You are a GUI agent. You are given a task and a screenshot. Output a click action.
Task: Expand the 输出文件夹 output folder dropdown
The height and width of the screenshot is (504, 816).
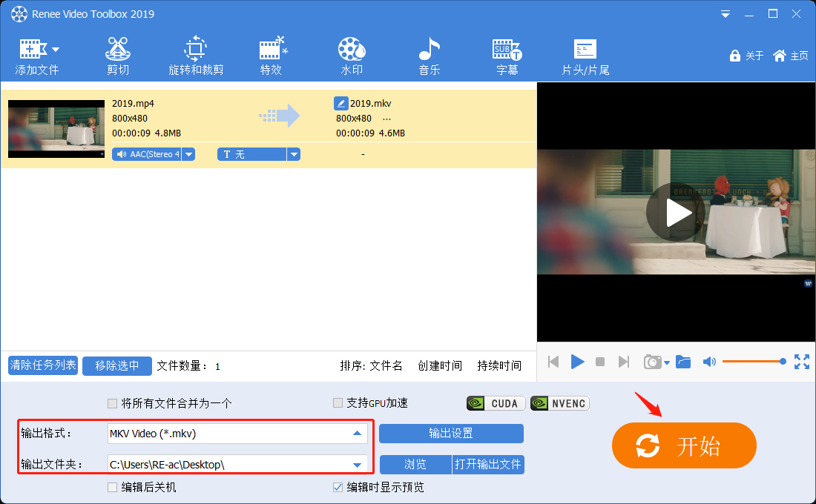click(x=358, y=465)
